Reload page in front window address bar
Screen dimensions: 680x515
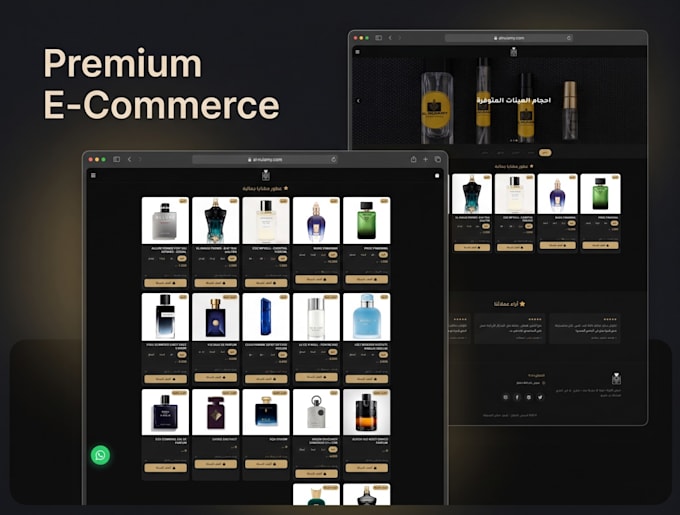click(x=333, y=160)
